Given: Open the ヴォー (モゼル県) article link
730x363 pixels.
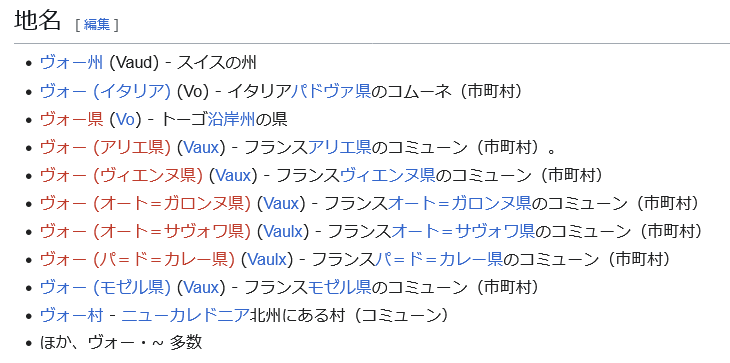Looking at the screenshot, I should click(106, 288).
